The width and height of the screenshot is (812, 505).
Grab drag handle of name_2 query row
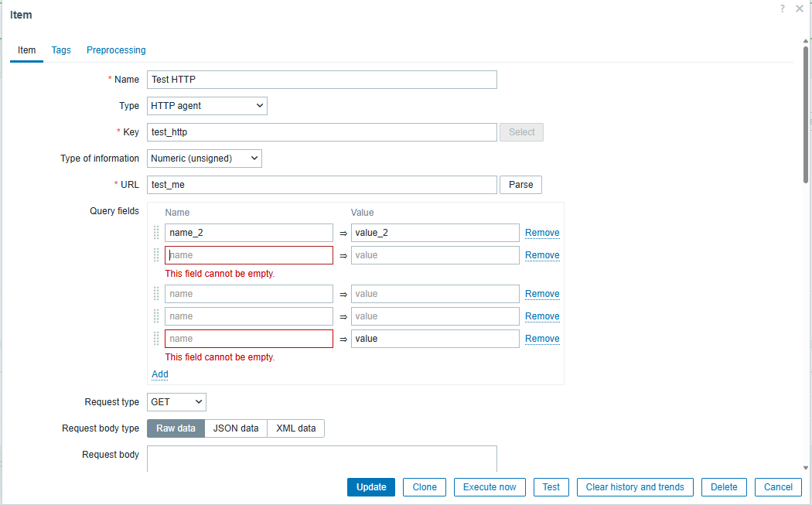click(156, 233)
